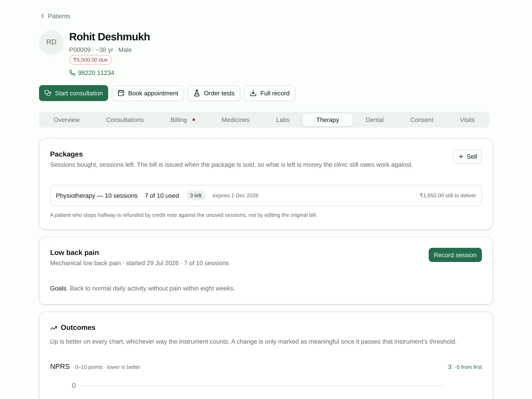Switch to the Consultations tab
This screenshot has width=532, height=399.
tap(125, 120)
